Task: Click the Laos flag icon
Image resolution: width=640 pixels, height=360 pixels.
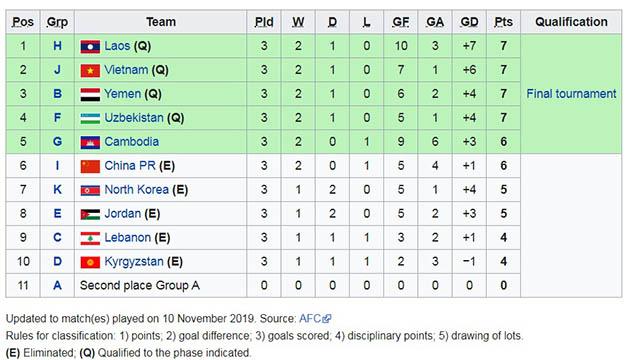Action: (90, 47)
